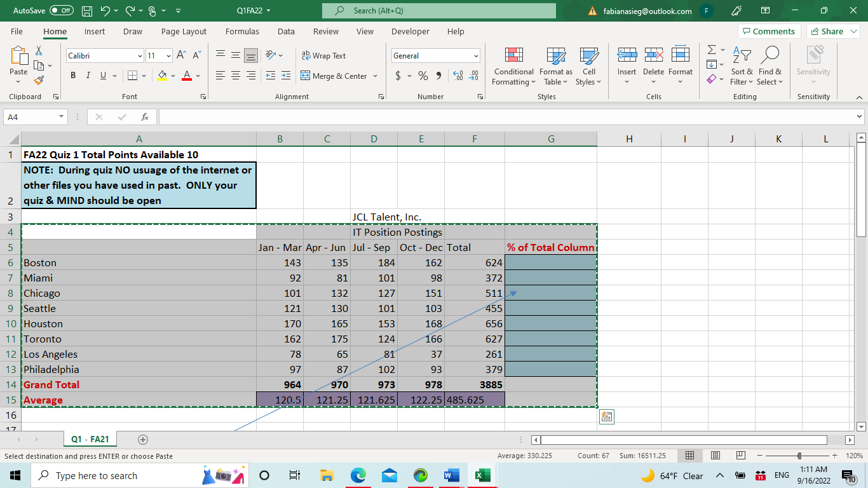This screenshot has width=868, height=488.
Task: Open Cell Styles dropdown
Action: (588, 66)
